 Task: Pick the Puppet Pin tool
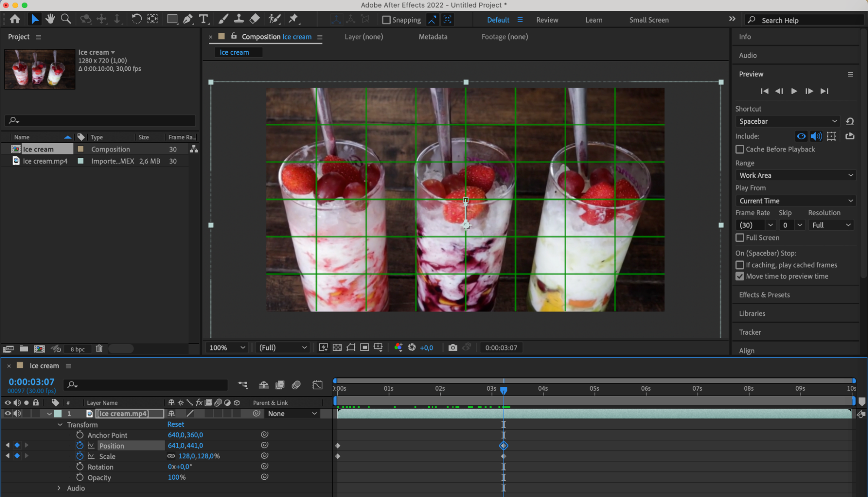(x=294, y=19)
